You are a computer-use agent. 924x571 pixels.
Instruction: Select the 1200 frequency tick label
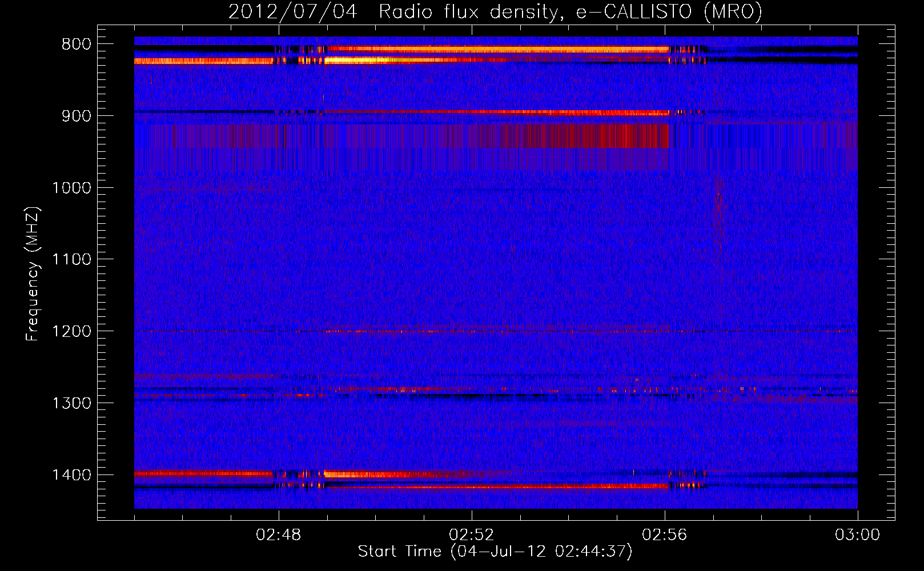[x=71, y=332]
